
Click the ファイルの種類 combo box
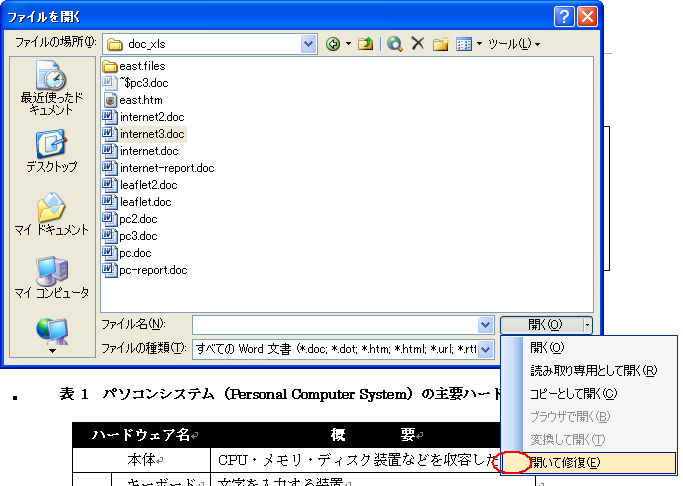click(x=343, y=349)
